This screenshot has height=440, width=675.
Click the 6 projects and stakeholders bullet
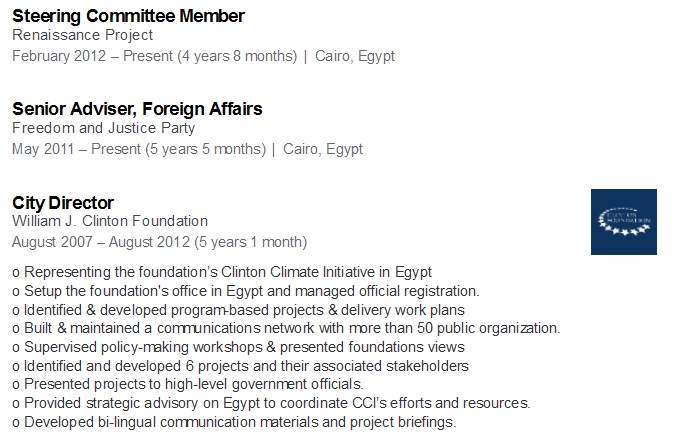click(240, 366)
